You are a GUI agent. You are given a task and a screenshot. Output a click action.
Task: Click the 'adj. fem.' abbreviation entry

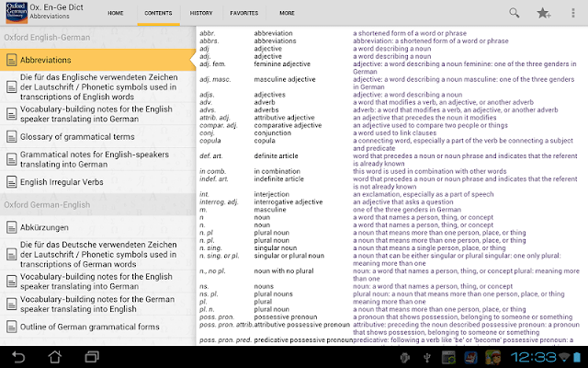212,63
